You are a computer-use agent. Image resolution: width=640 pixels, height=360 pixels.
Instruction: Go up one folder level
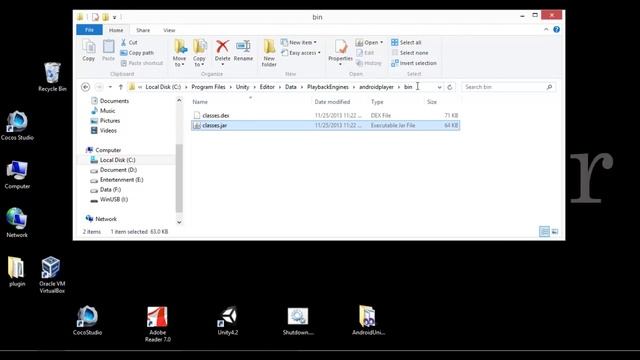tap(121, 87)
